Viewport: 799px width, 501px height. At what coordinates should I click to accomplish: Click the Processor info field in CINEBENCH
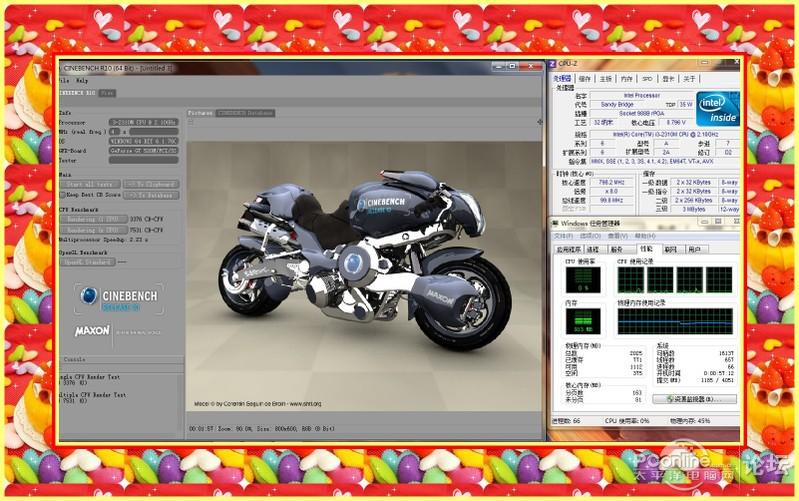[x=144, y=122]
